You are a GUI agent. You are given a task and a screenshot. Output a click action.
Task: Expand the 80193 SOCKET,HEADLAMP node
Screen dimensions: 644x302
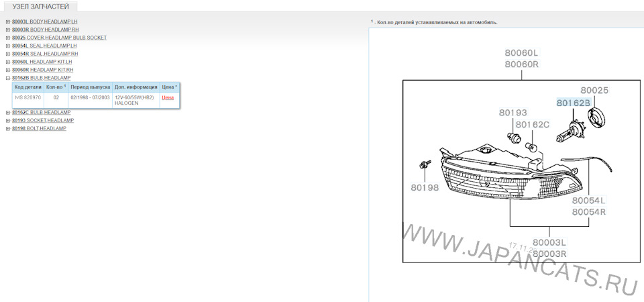[8, 120]
